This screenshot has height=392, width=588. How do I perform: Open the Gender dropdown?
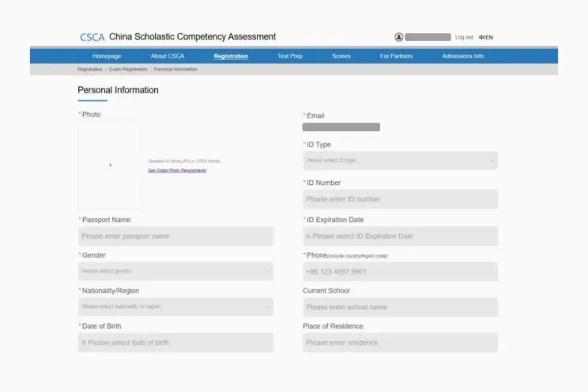click(175, 271)
